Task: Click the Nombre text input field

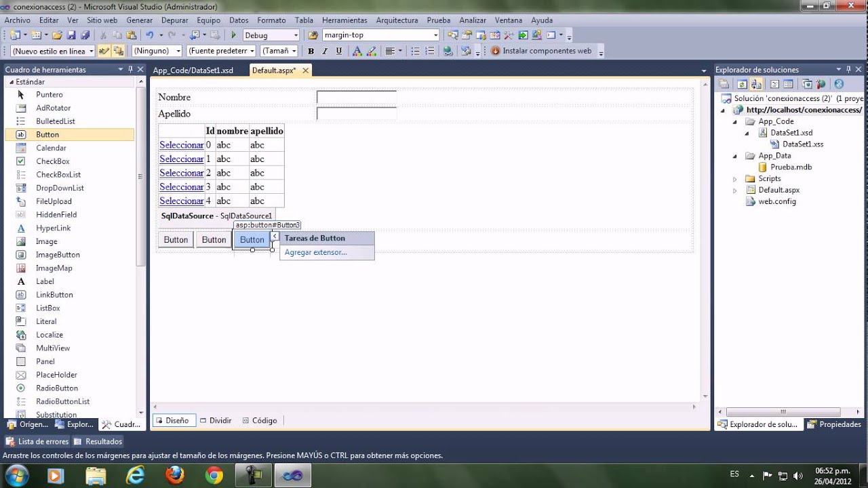Action: point(357,97)
